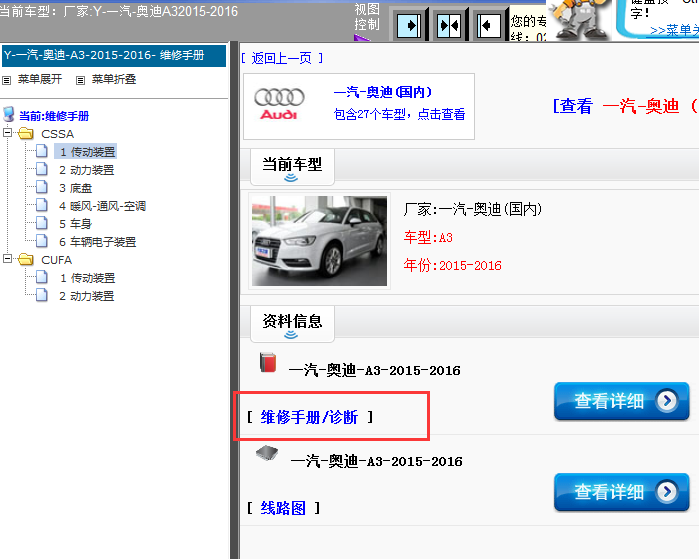Click 返回上一页 back link
Viewport: 699px width, 559px height.
pyautogui.click(x=281, y=58)
